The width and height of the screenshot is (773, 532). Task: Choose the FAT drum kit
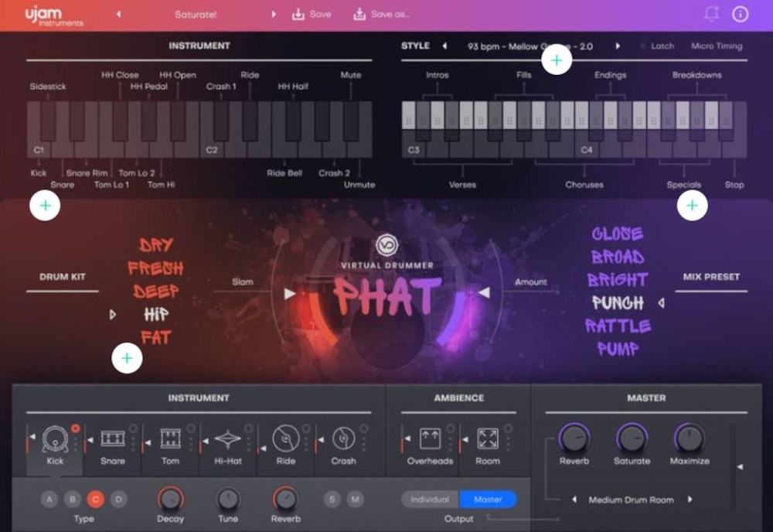[x=156, y=337]
